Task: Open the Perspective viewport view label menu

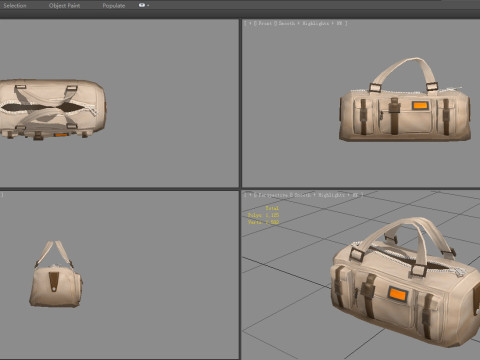Action: (x=274, y=195)
